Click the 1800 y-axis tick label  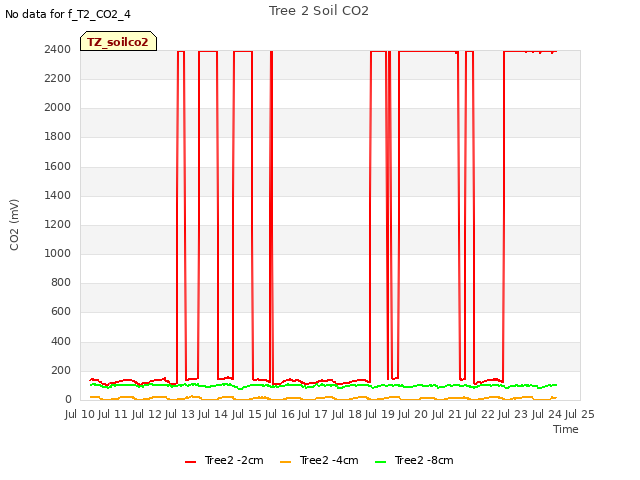click(x=58, y=136)
